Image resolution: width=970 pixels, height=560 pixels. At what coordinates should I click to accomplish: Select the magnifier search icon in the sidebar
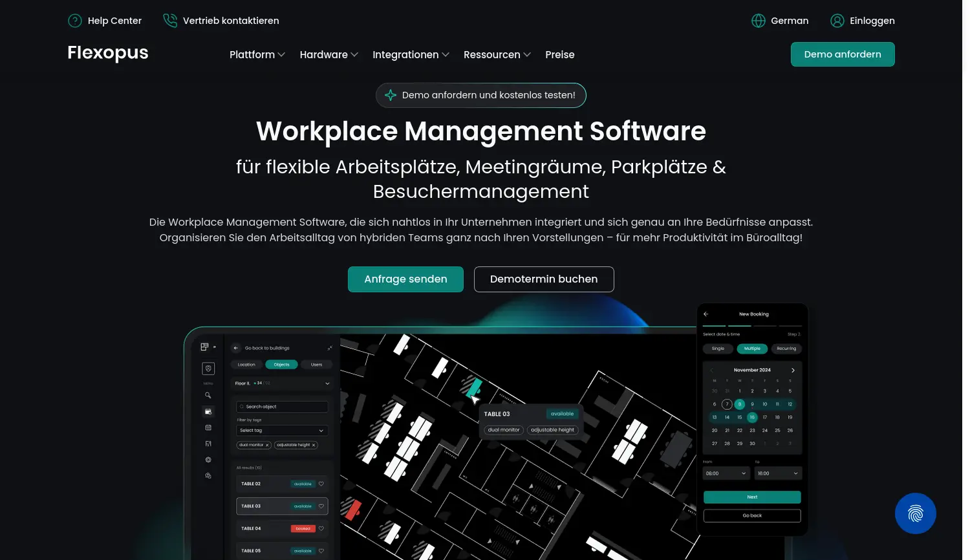point(208,395)
